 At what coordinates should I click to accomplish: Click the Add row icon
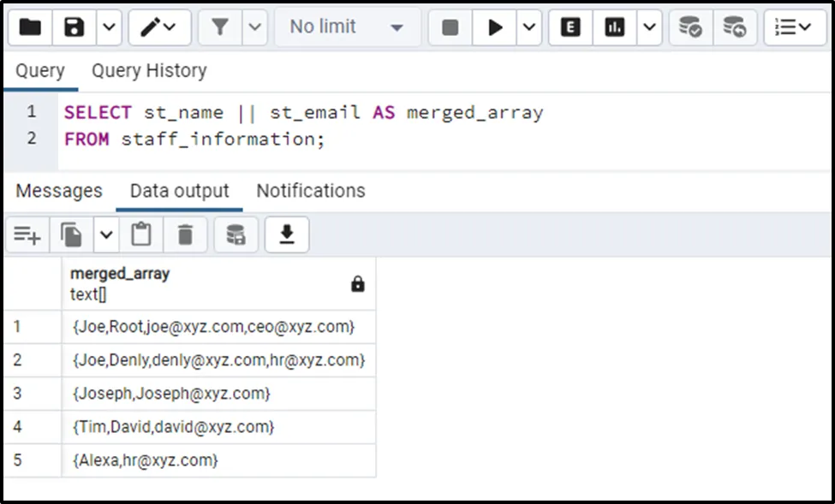click(27, 234)
